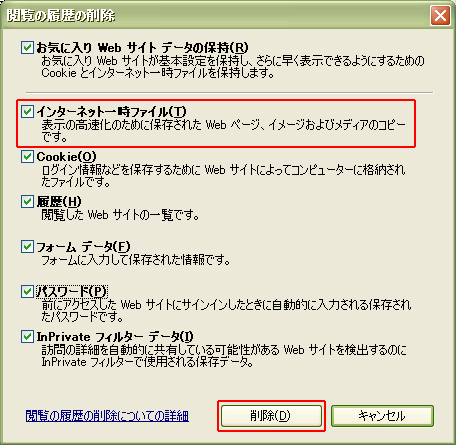This screenshot has height=445, width=456.
Task: Toggle the InPrivate フィルター データ(I) checkbox box
Action: 27,337
